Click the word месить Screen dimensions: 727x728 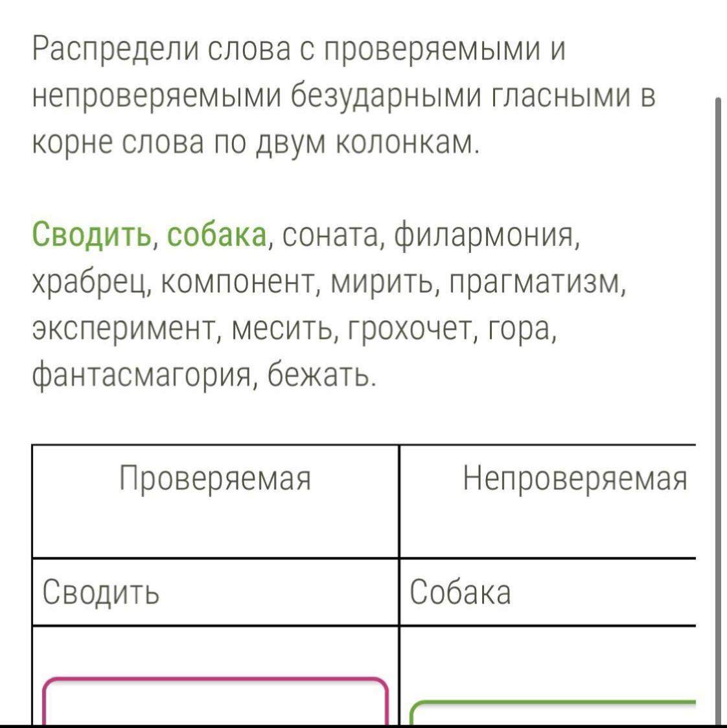tap(283, 330)
